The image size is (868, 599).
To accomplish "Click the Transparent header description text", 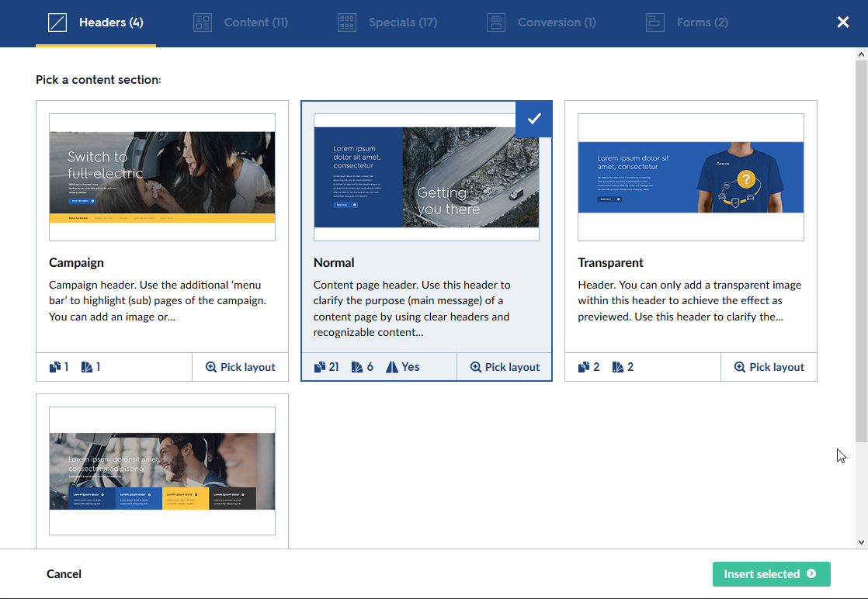I will coord(689,301).
